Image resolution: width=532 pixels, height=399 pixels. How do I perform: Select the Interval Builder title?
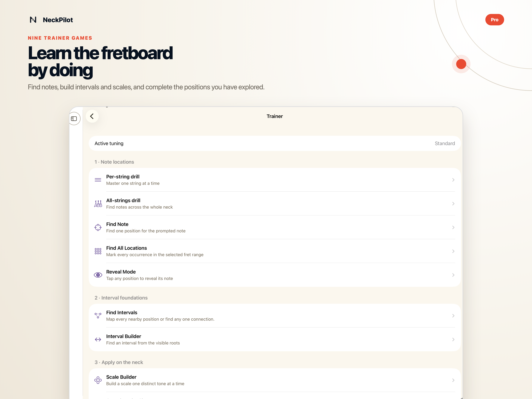(x=124, y=336)
